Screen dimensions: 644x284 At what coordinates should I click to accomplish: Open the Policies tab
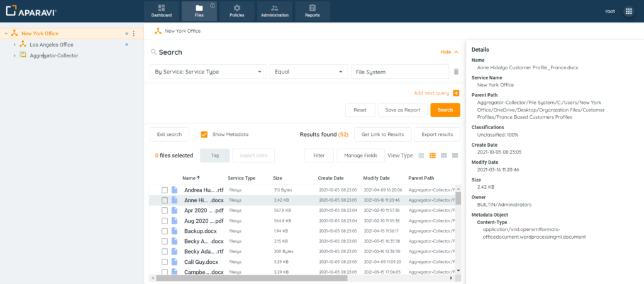point(237,11)
